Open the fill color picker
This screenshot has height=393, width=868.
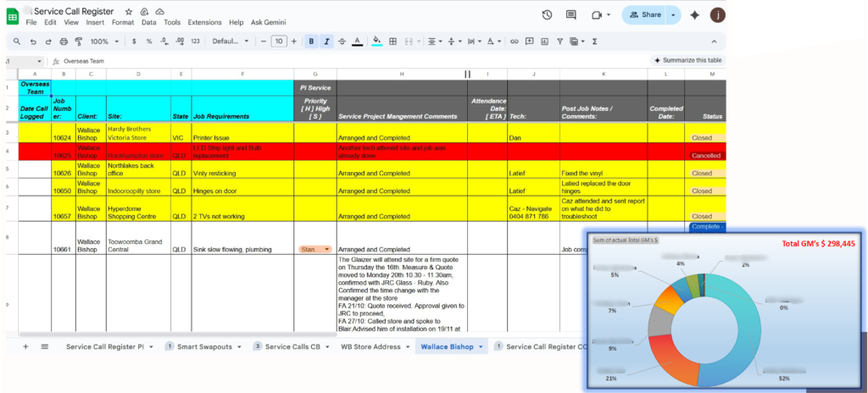377,41
